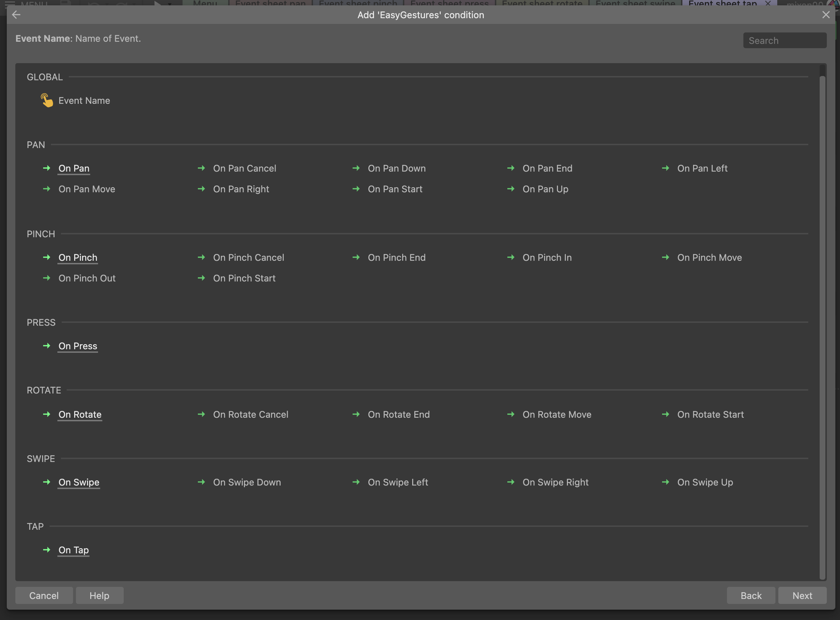The image size is (840, 620).
Task: Switch to Event sheet rotate tab
Action: point(542,3)
